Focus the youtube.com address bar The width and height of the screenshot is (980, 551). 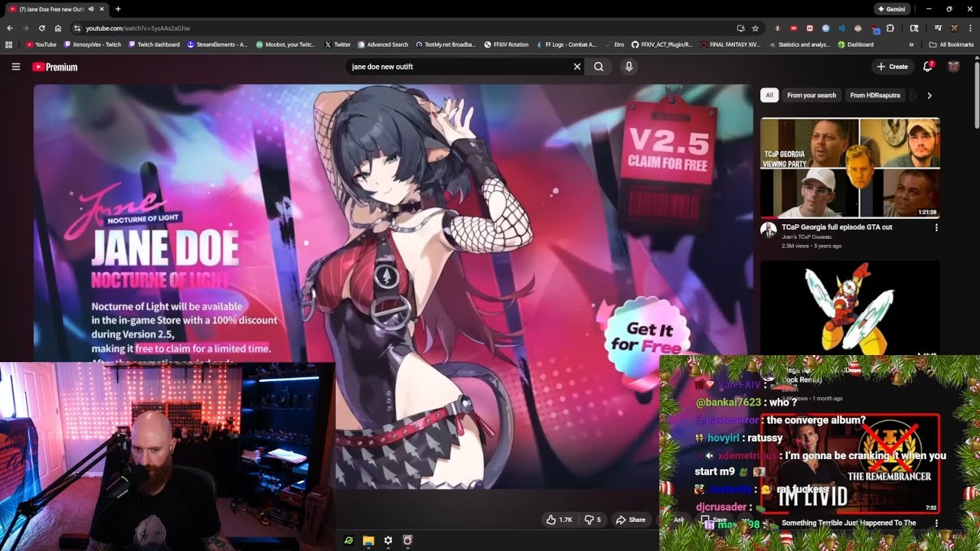(x=410, y=28)
